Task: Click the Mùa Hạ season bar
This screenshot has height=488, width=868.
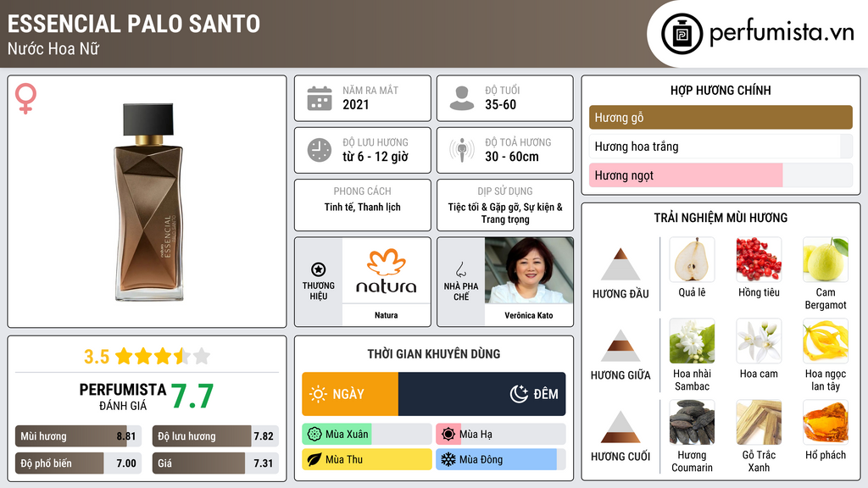Action: (x=500, y=435)
